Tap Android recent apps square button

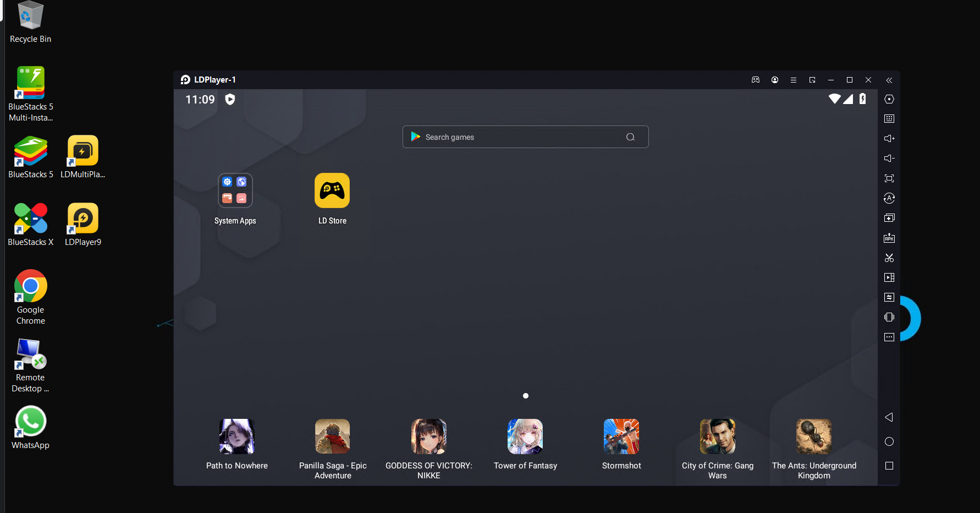pos(889,466)
